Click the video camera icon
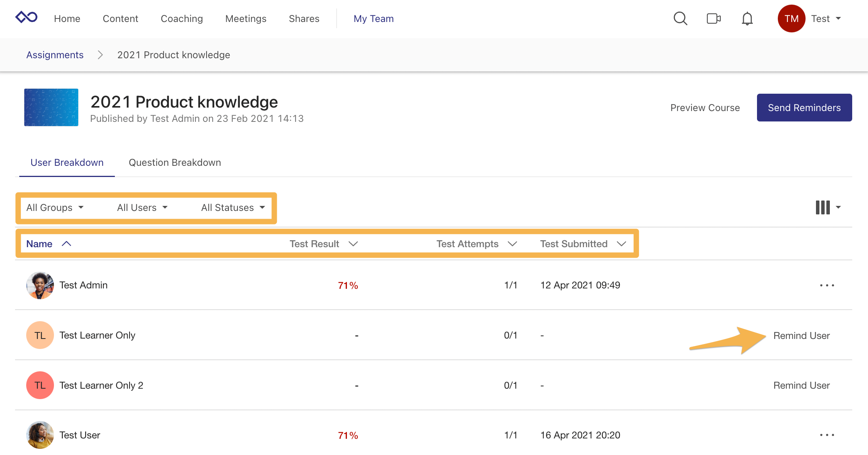 coord(713,18)
